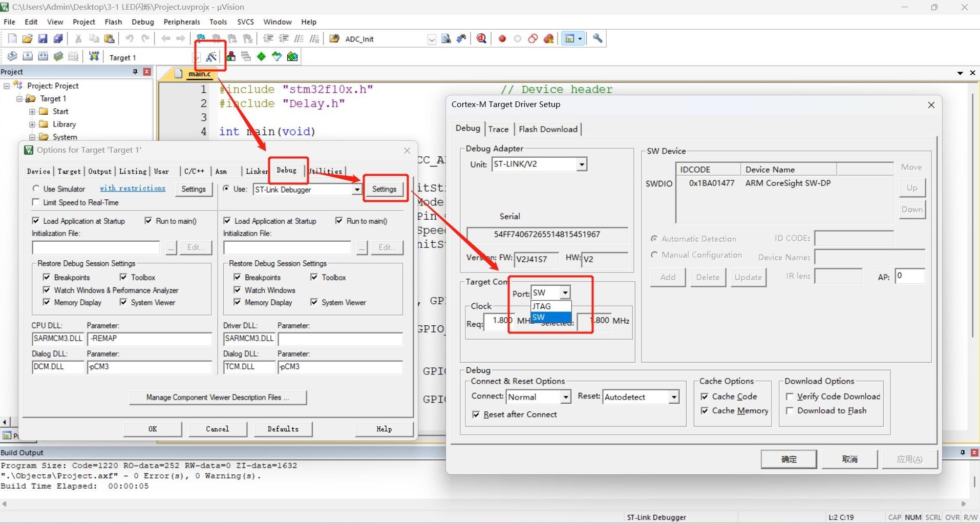The height and width of the screenshot is (524, 980).
Task: Open the ADC_Init find combo dropdown arrow
Action: pos(432,39)
